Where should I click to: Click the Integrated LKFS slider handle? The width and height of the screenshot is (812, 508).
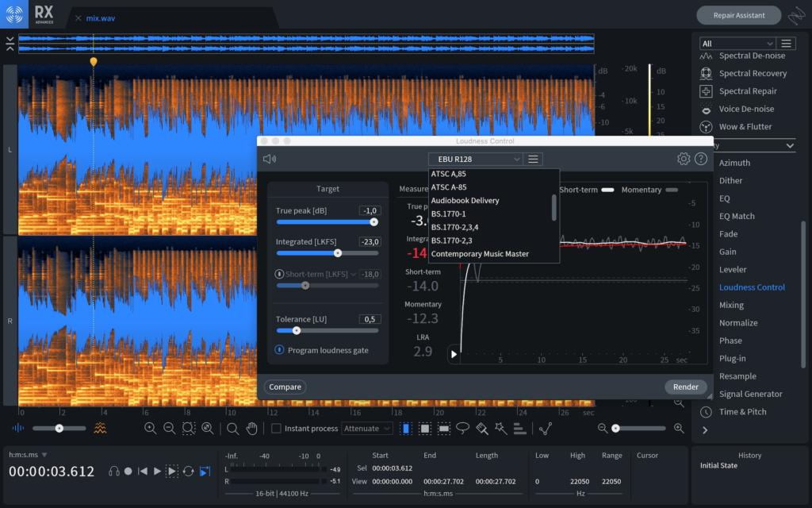click(x=338, y=253)
